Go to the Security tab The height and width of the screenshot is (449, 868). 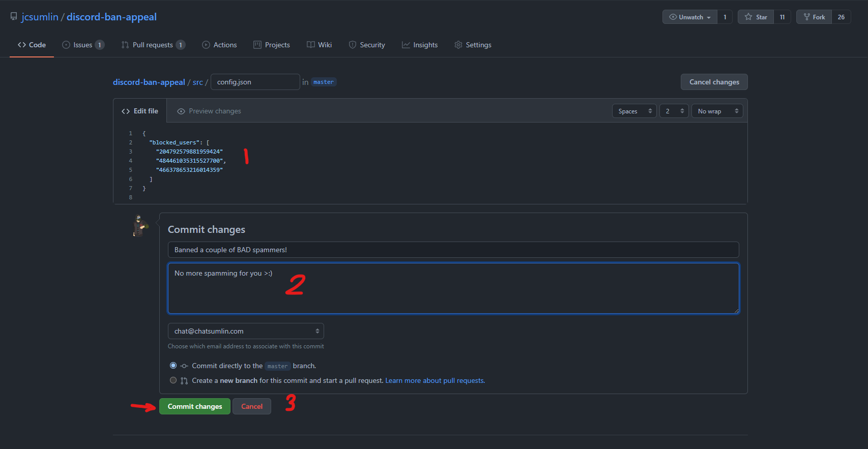[367, 45]
